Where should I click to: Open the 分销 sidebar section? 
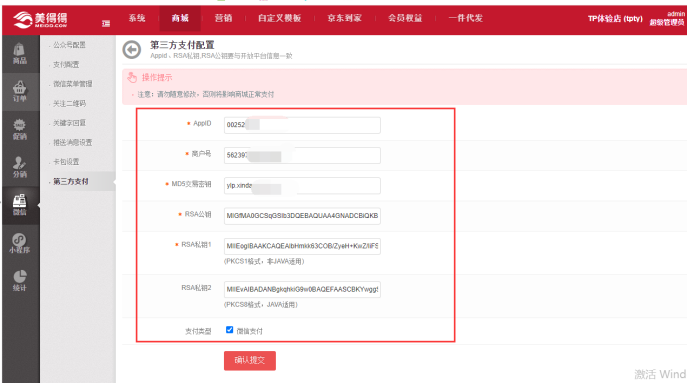(x=20, y=167)
